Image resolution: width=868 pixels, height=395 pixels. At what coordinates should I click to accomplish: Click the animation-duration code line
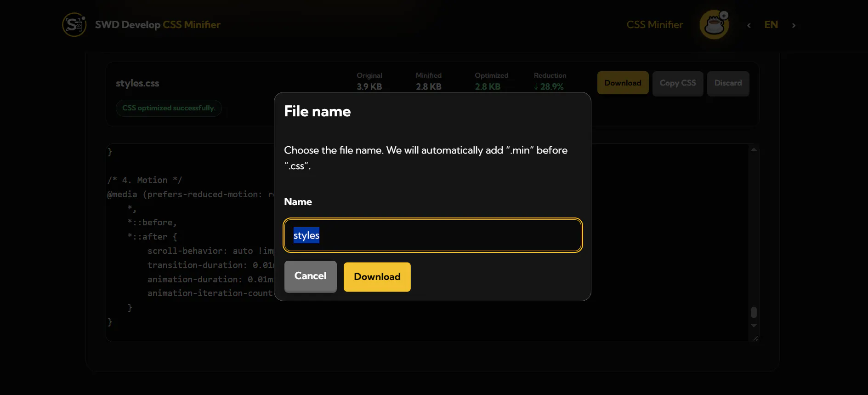point(210,280)
